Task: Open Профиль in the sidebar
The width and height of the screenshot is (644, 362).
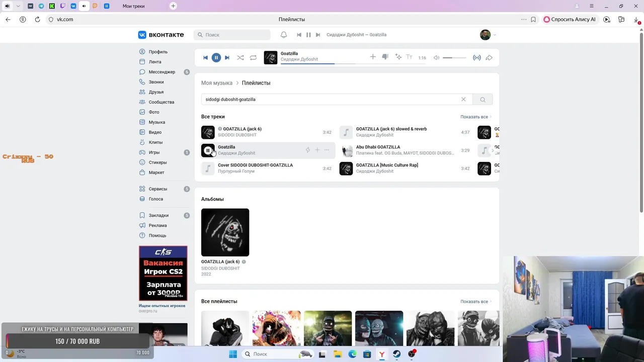Action: [158, 52]
